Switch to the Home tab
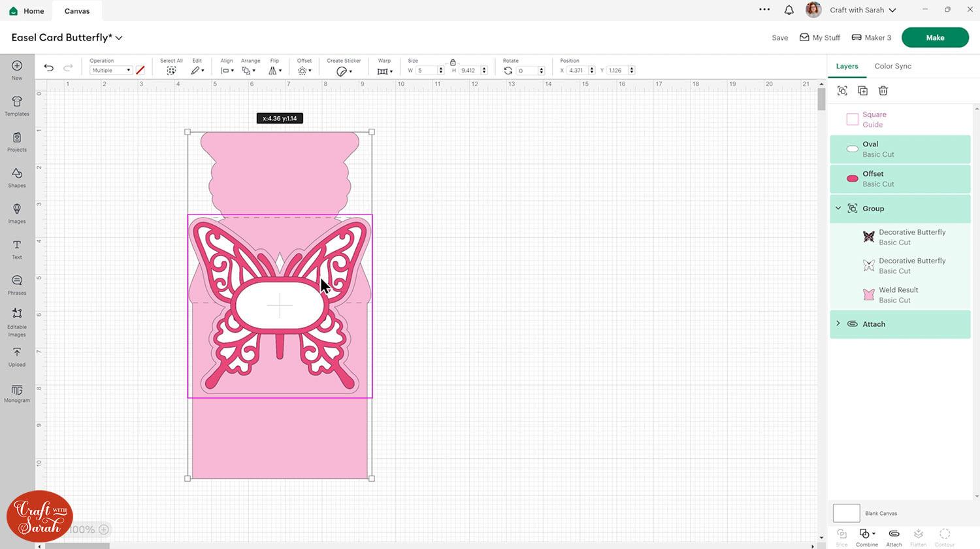The height and width of the screenshot is (549, 980). [x=27, y=11]
